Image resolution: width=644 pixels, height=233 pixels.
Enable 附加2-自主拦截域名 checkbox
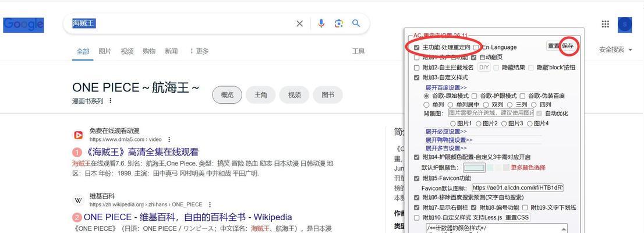click(x=417, y=68)
